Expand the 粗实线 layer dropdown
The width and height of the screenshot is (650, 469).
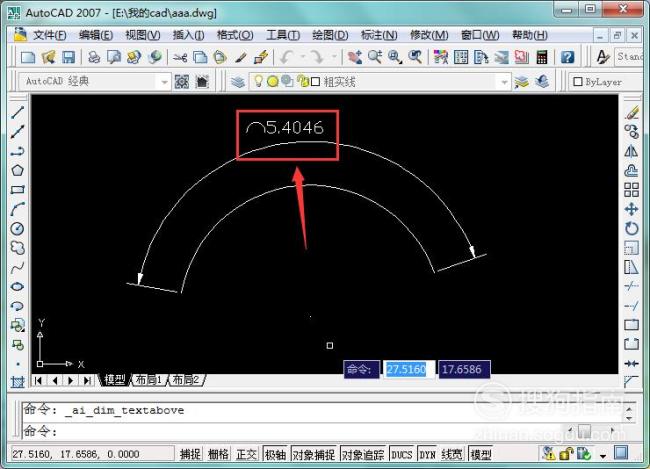tap(504, 82)
